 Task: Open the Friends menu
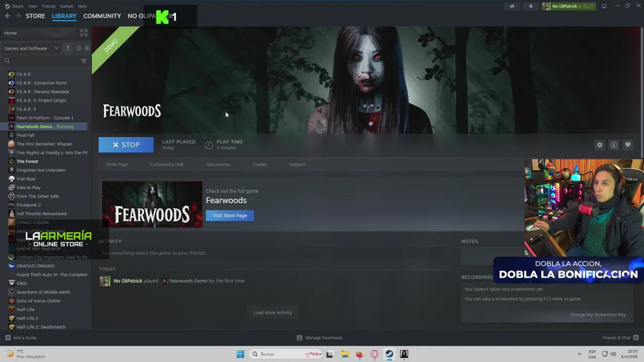click(49, 6)
